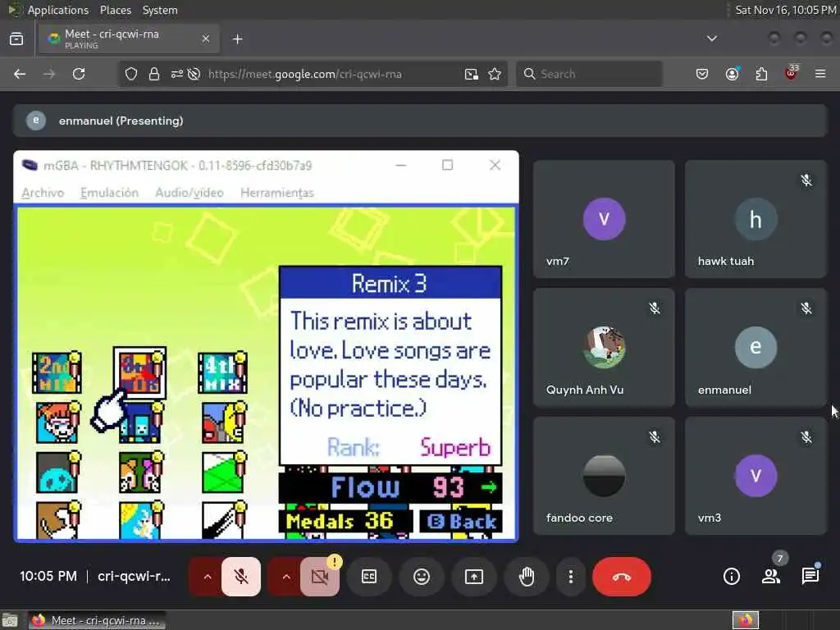This screenshot has height=630, width=840.
Task: Select the fandoo core participant tile
Action: click(x=604, y=476)
